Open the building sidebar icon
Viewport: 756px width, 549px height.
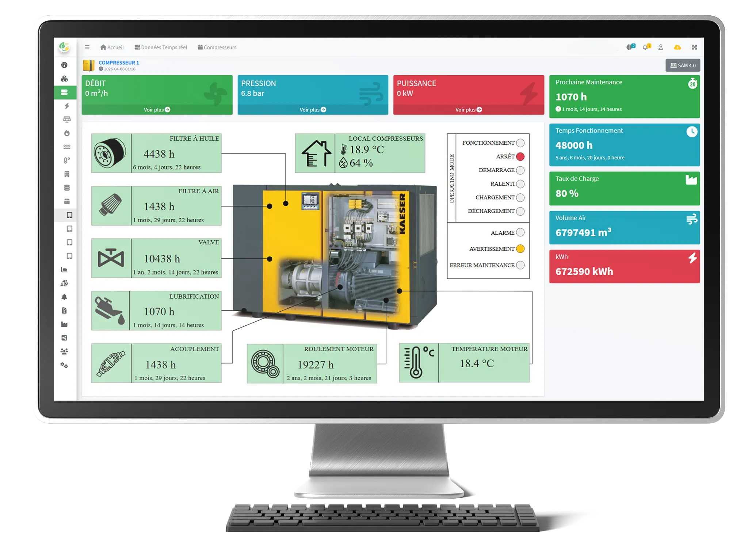click(67, 174)
